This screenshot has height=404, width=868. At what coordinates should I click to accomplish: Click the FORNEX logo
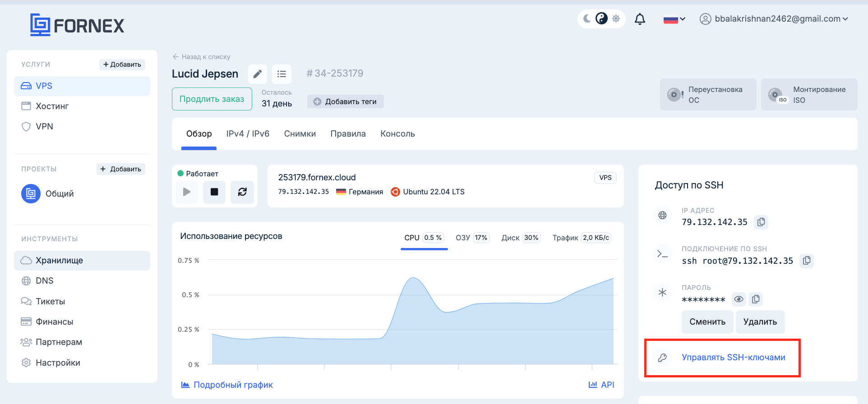coord(77,25)
